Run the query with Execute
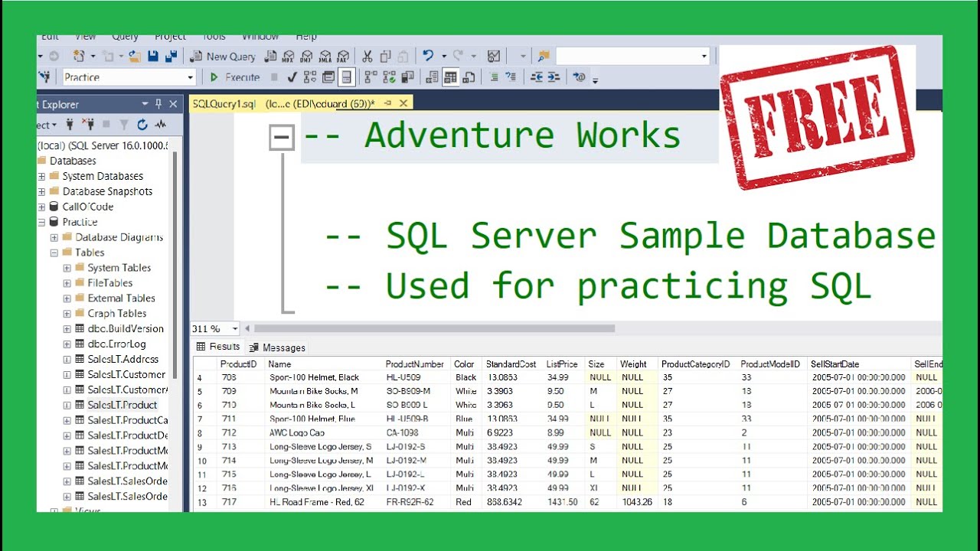 pyautogui.click(x=234, y=77)
